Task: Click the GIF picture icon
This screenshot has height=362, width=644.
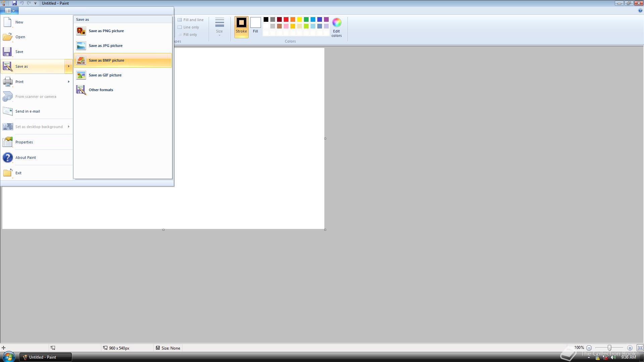Action: coord(81,75)
